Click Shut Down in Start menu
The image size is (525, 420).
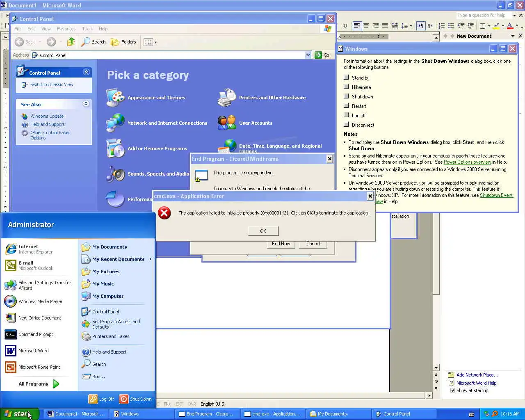point(136,399)
